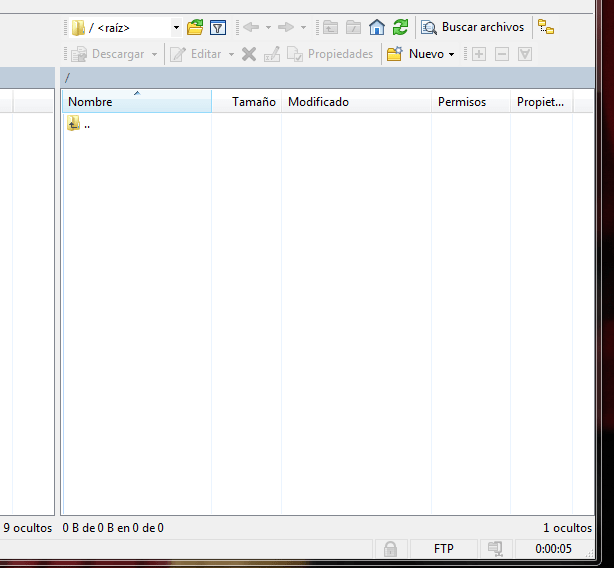This screenshot has height=568, width=614.
Task: Go to the home directory icon
Action: coord(377,27)
